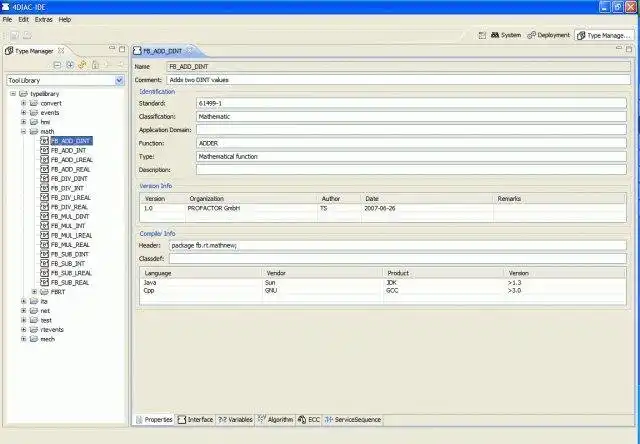This screenshot has width=640, height=444.
Task: Expand the rtevents folder
Action: coord(24,329)
